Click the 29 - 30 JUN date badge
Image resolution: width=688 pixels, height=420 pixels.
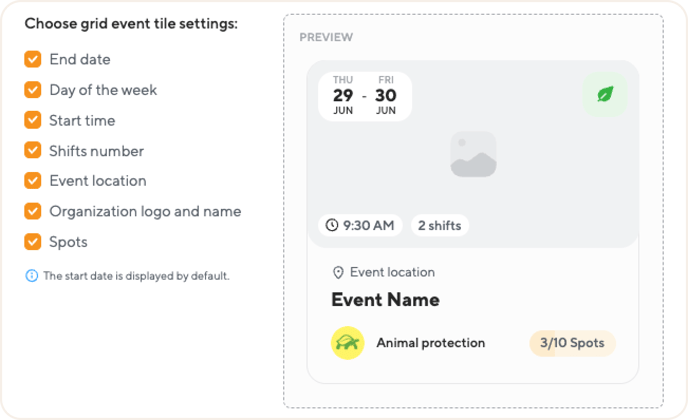coord(365,96)
